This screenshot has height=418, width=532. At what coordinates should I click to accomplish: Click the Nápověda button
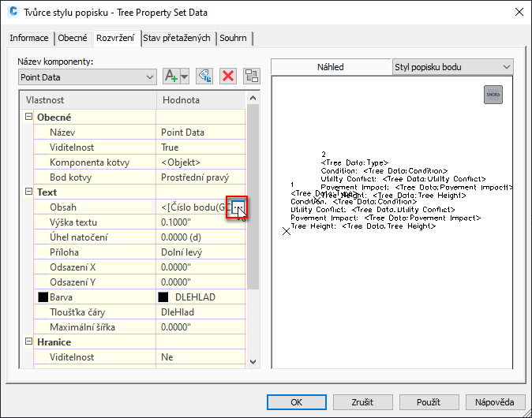click(495, 402)
